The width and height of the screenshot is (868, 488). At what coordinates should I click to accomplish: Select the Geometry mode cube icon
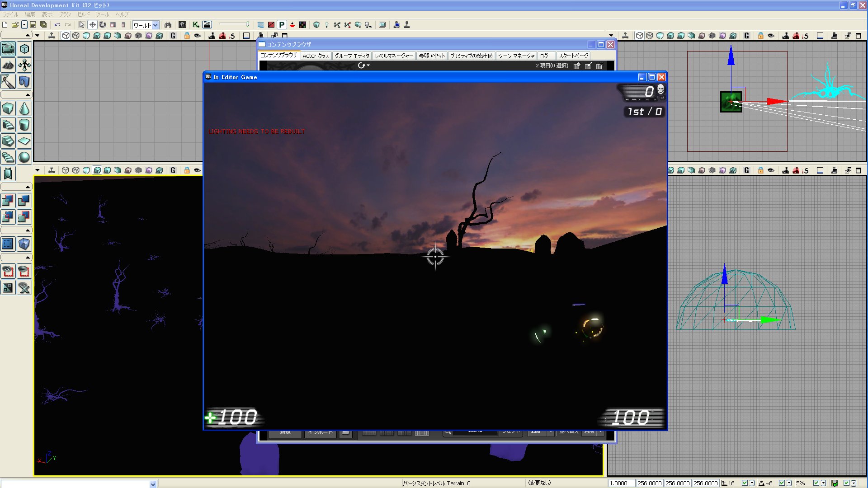coord(24,49)
